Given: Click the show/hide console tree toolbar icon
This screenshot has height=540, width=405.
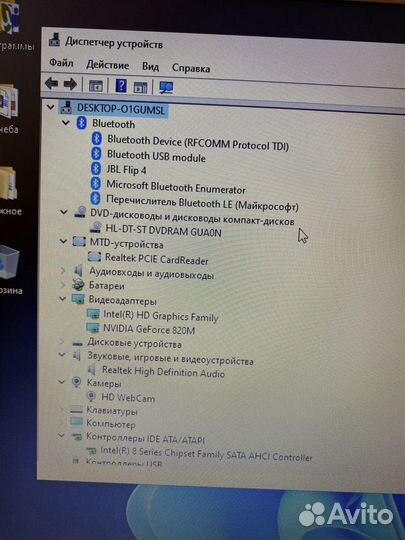Looking at the screenshot, I should pos(95,85).
